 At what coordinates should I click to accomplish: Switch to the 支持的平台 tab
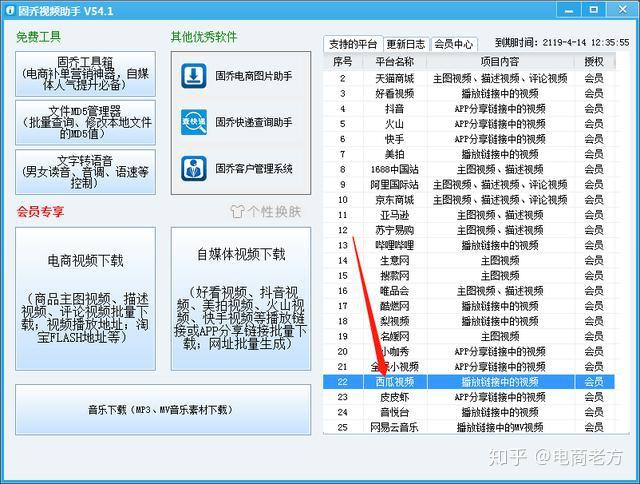353,44
